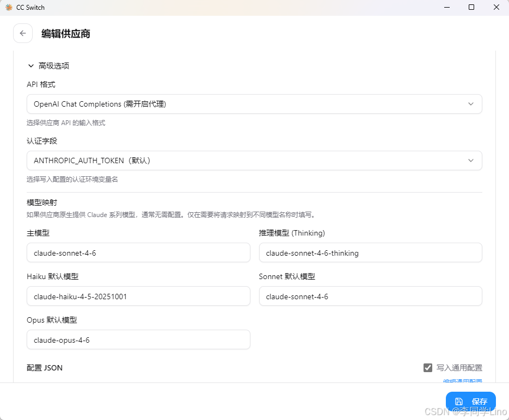Uncheck the 写入通用配置 checkbox
The image size is (509, 420).
click(x=428, y=368)
